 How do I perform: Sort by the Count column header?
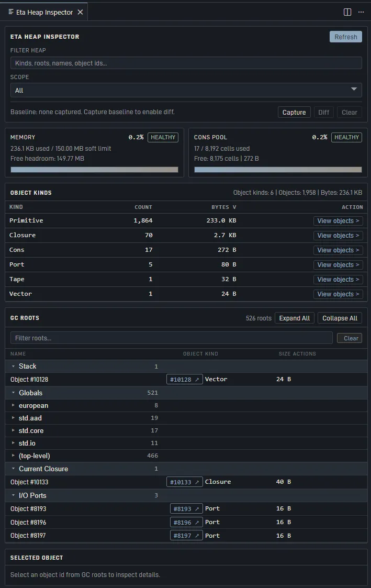coord(143,207)
